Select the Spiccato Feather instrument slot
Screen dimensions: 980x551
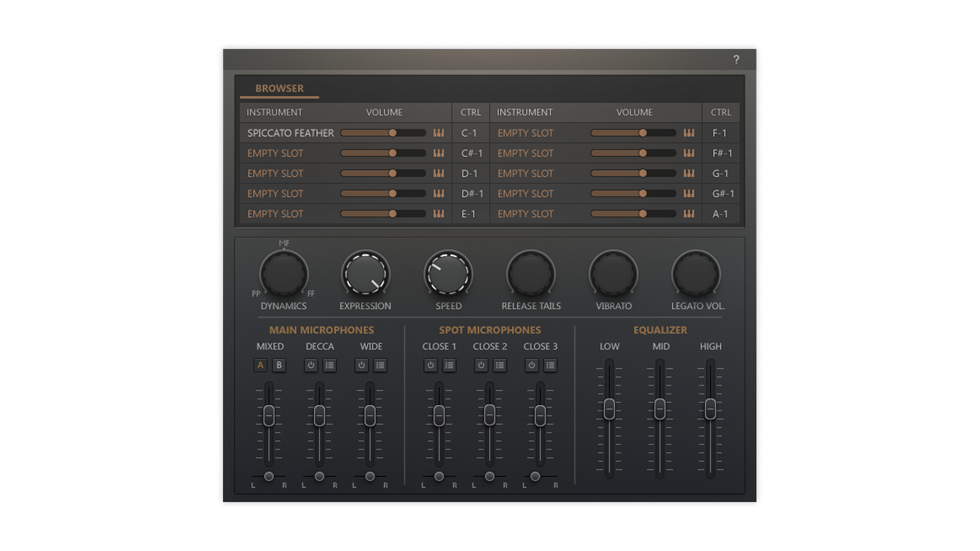point(290,133)
